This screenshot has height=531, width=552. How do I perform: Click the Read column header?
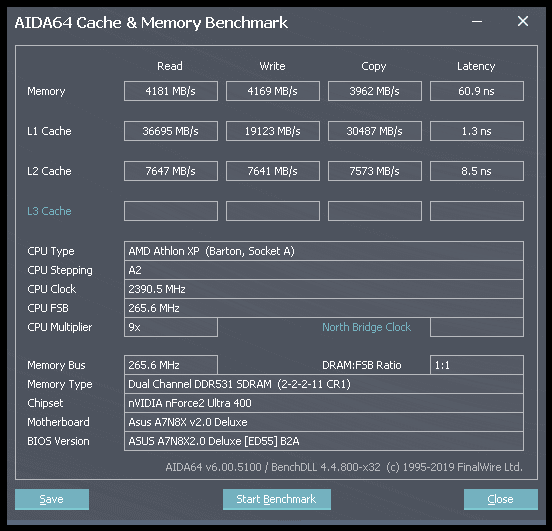tap(170, 66)
